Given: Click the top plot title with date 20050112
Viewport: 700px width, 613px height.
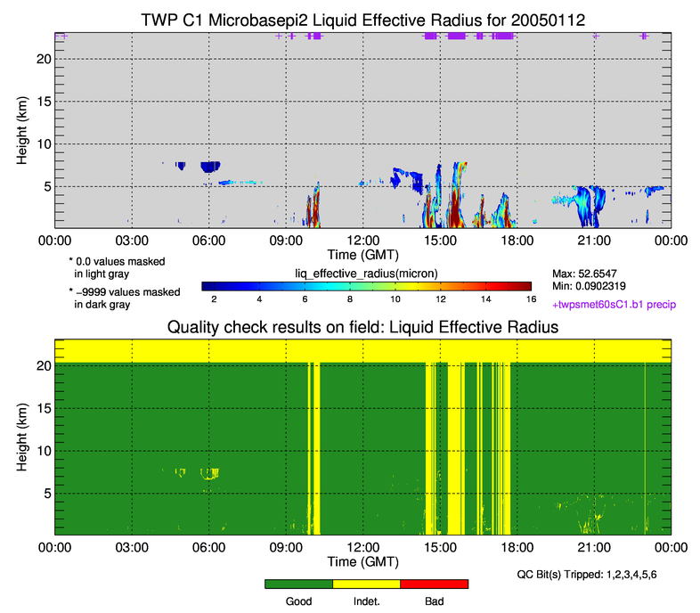Looking at the screenshot, I should (x=362, y=19).
